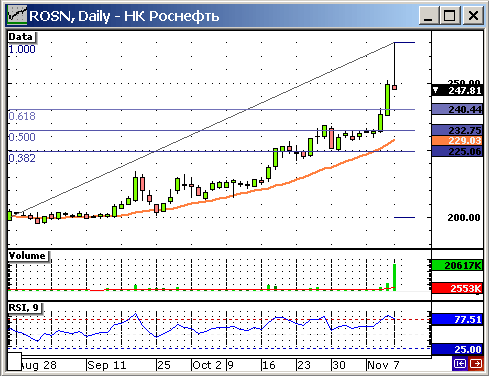Click the latest red candlestick near 247.81

[395, 87]
